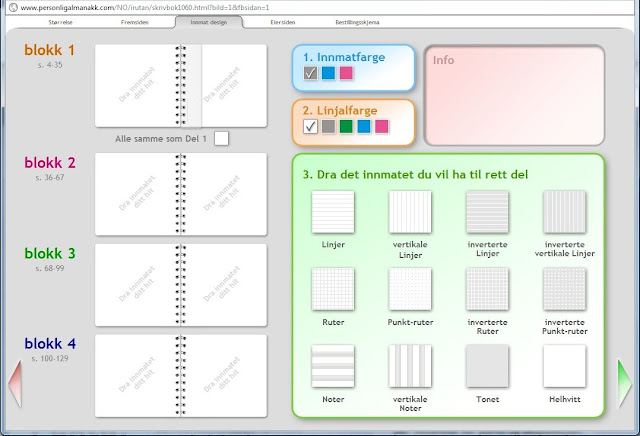Viewport: 640px width, 436px height.
Task: Select grey Linjalfarge color
Action: tap(328, 126)
